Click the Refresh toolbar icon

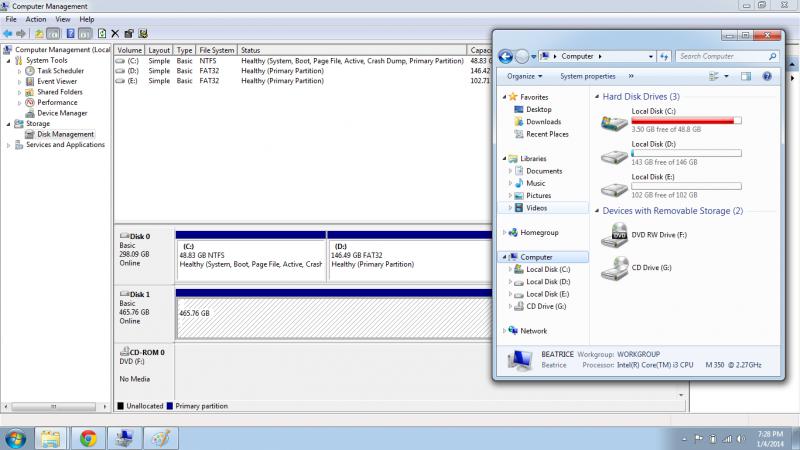tap(102, 34)
